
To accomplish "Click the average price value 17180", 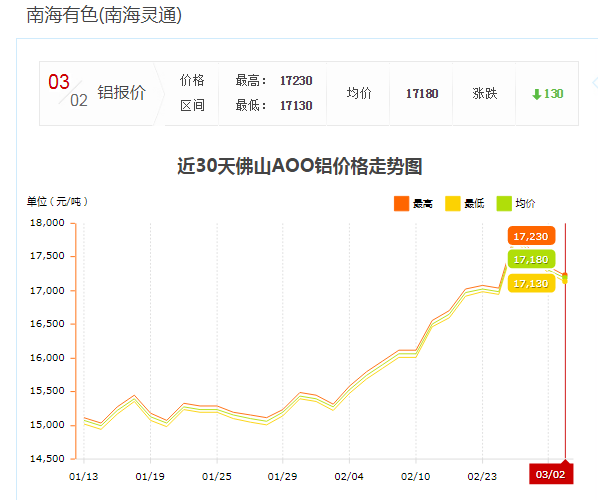I will click(x=422, y=94).
